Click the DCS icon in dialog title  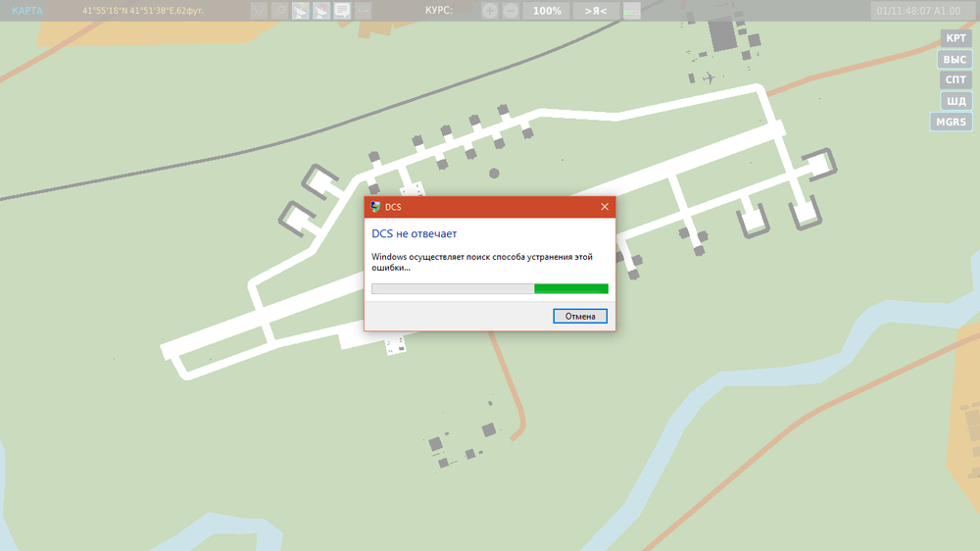[x=375, y=207]
